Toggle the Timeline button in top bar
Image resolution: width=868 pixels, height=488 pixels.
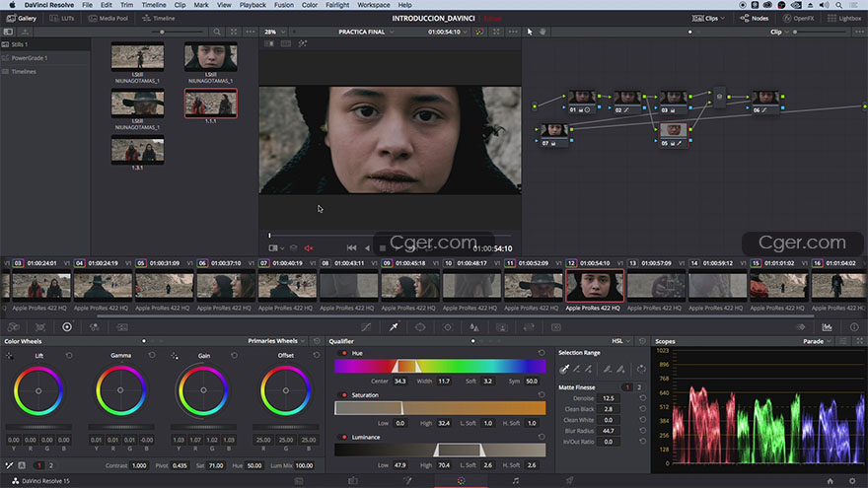click(159, 19)
